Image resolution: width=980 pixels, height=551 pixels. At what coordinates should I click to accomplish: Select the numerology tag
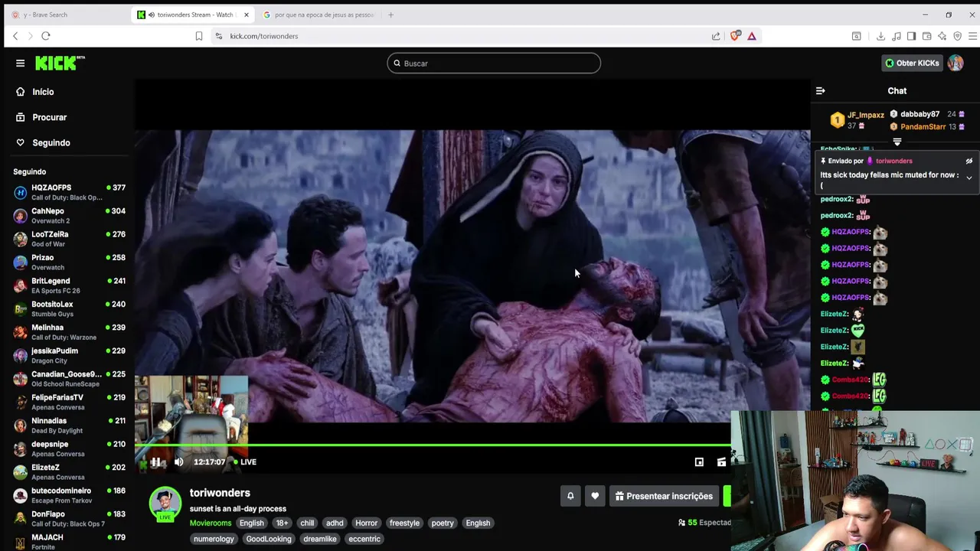[x=214, y=539]
